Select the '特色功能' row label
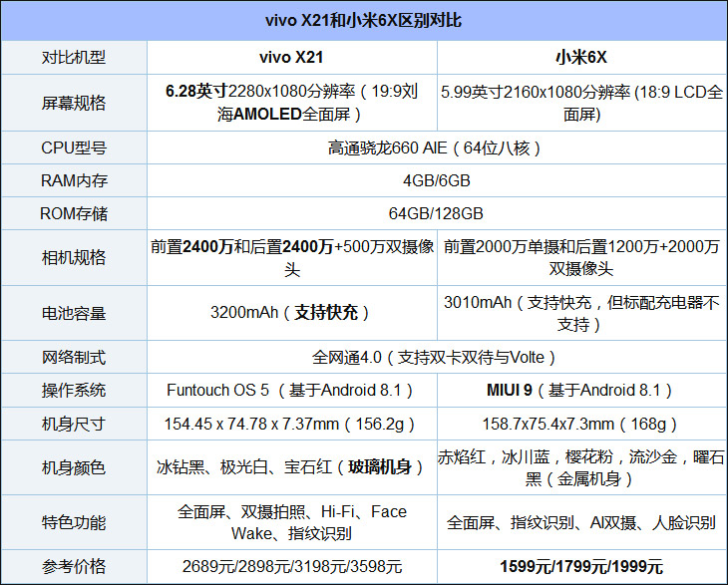This screenshot has width=728, height=585. click(x=74, y=523)
